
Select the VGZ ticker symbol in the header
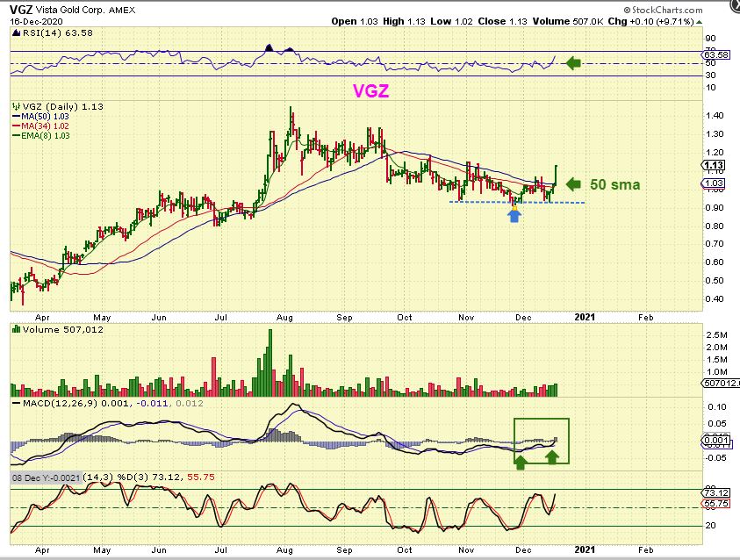(21, 10)
